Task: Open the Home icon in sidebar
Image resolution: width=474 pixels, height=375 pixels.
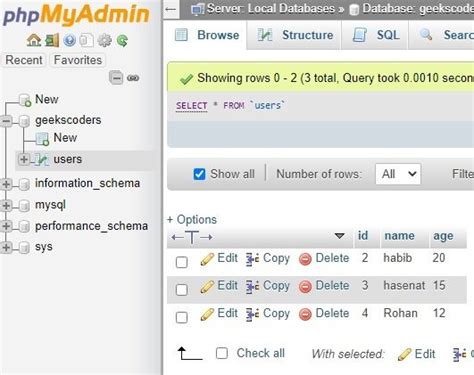Action: (x=34, y=40)
